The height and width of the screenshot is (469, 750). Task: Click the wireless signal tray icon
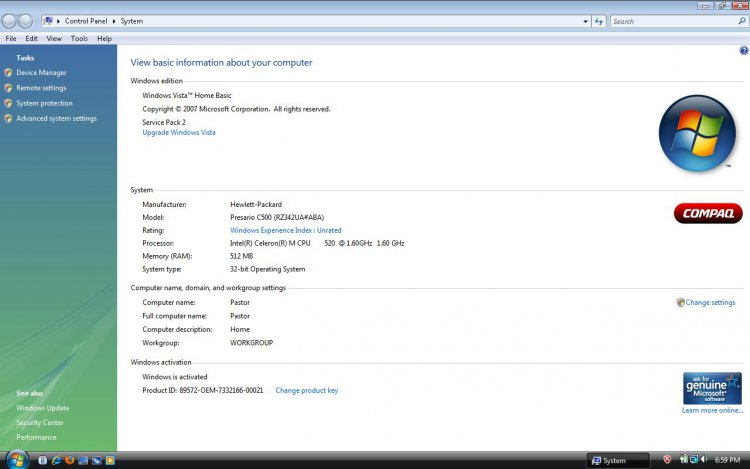click(684, 459)
